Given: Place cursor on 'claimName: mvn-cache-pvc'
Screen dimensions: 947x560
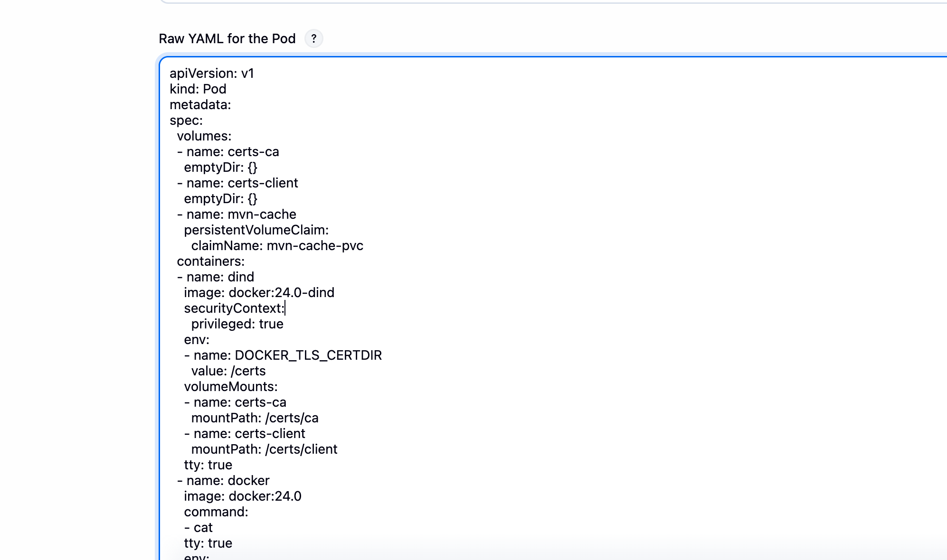Looking at the screenshot, I should 277,245.
